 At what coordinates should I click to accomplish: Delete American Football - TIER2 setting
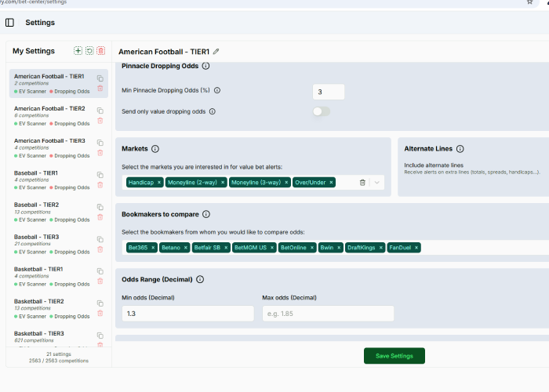pyautogui.click(x=100, y=121)
